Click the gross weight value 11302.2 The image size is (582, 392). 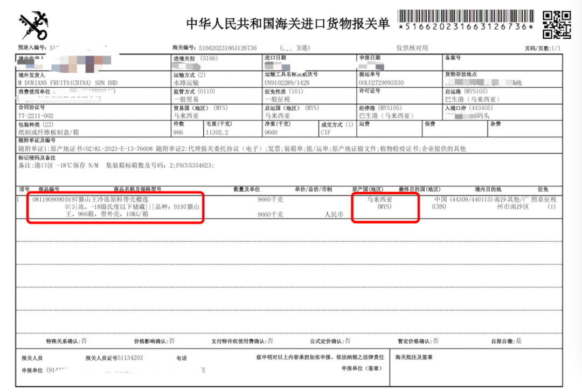coord(217,132)
